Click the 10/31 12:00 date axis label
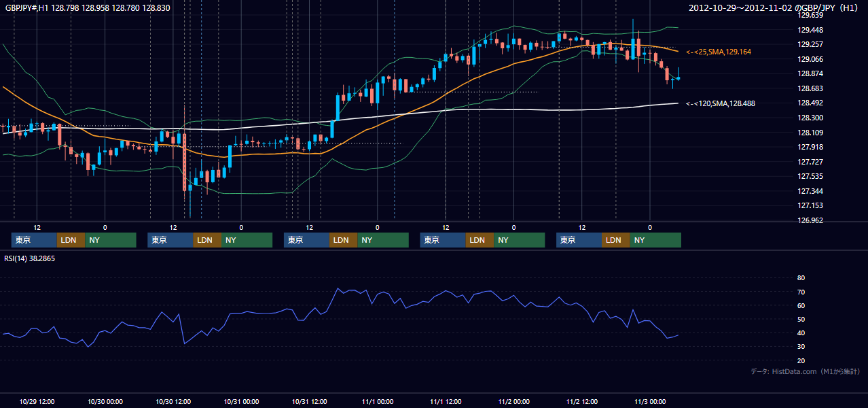This screenshot has width=868, height=408. (309, 401)
